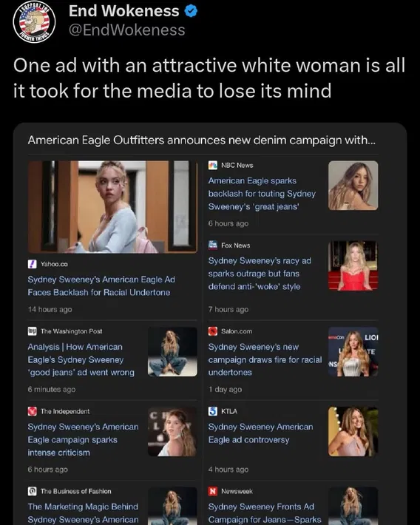
Task: Click the End Wokeness profile avatar
Action: (x=34, y=21)
